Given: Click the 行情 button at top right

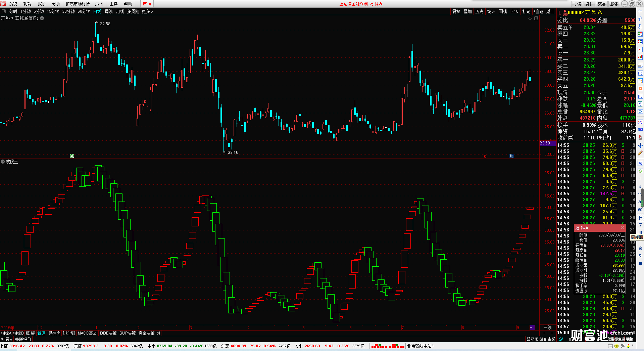Looking at the screenshot, I should click(x=577, y=4).
